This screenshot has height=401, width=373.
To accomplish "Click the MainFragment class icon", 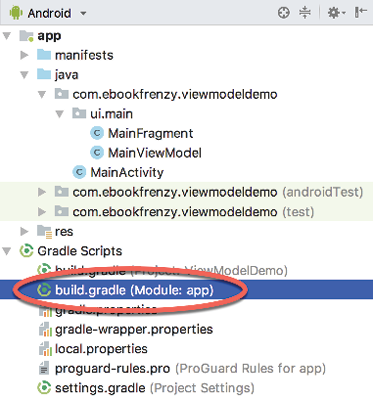I will point(97,133).
